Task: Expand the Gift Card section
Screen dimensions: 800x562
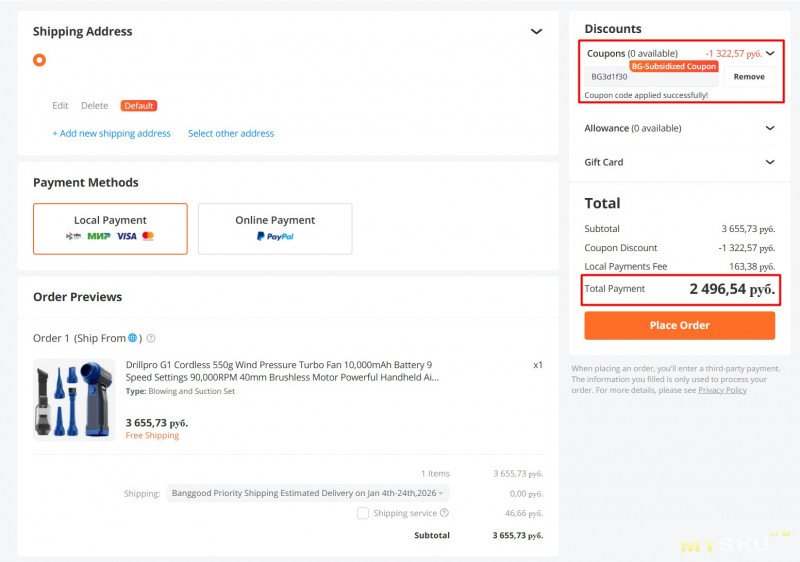Action: [x=769, y=162]
